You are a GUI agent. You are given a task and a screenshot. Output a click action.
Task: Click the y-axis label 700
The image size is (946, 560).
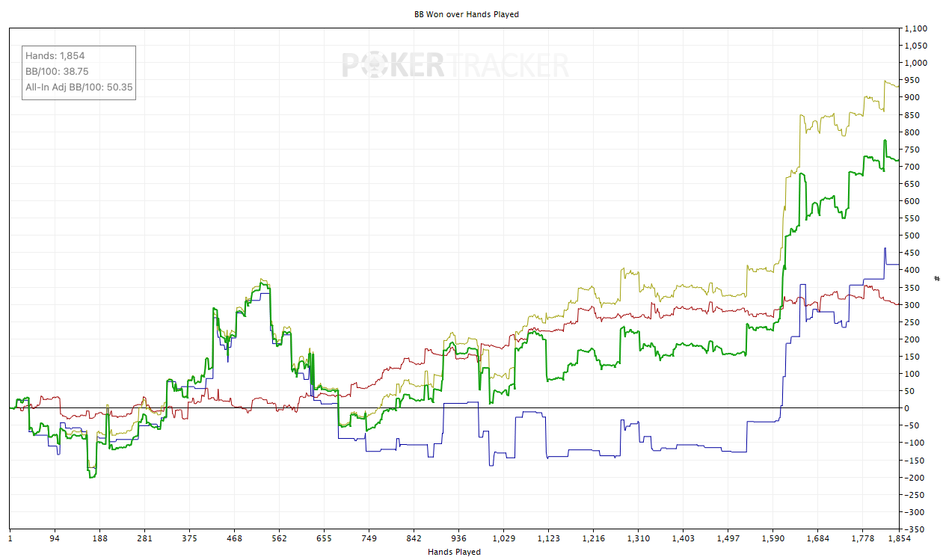[912, 166]
